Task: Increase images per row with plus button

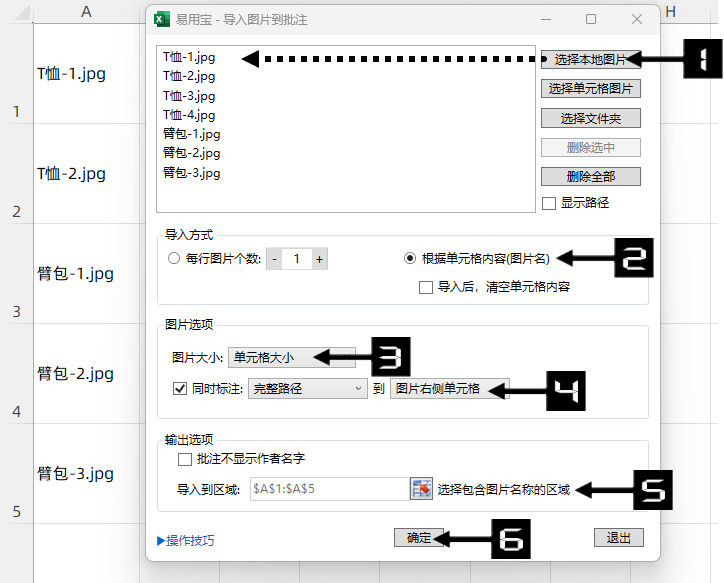Action: click(319, 259)
